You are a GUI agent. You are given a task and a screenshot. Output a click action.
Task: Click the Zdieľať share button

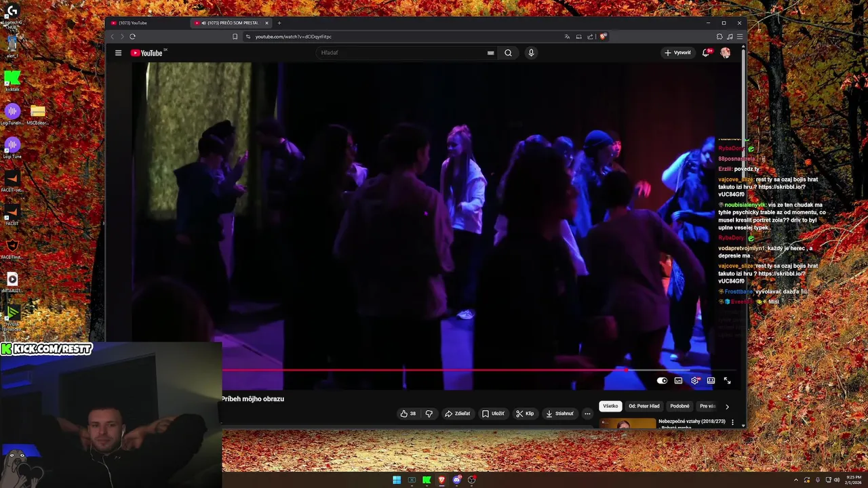tap(458, 413)
